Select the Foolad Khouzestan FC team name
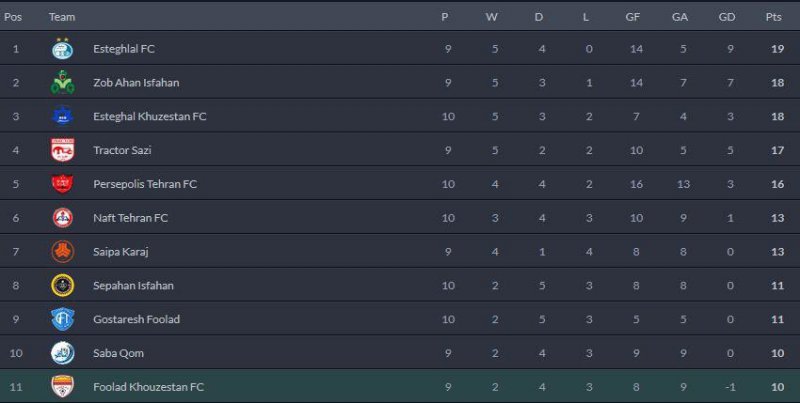Screen dimensions: 800x403 [x=148, y=387]
